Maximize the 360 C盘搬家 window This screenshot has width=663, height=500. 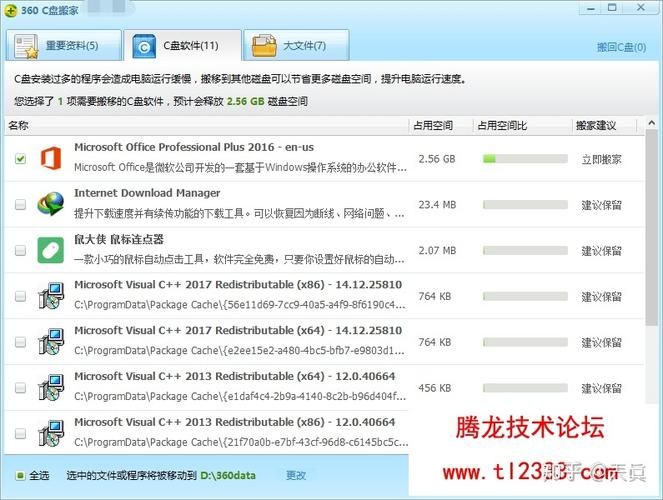pyautogui.click(x=612, y=8)
